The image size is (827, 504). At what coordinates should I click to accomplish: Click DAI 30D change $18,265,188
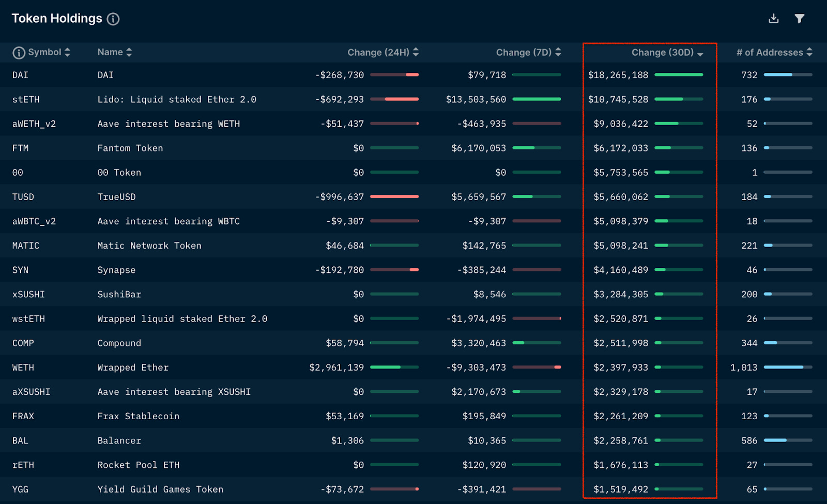pos(618,75)
